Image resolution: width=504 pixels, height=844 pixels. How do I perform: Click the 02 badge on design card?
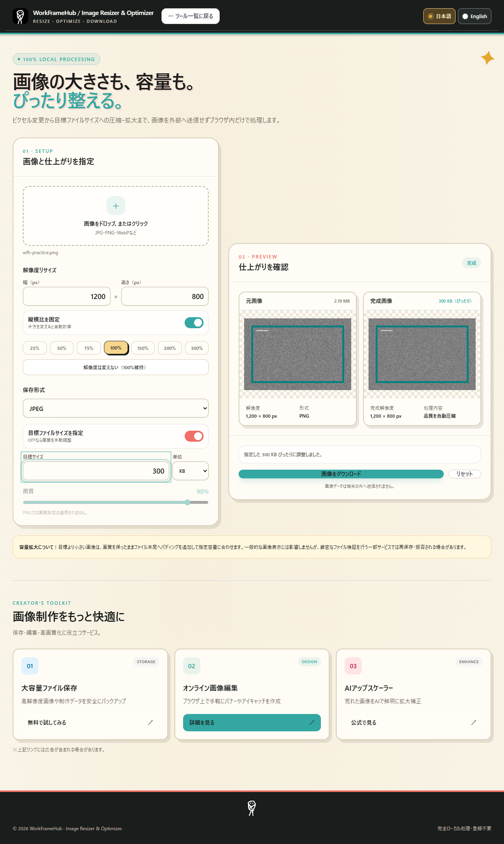tap(192, 666)
